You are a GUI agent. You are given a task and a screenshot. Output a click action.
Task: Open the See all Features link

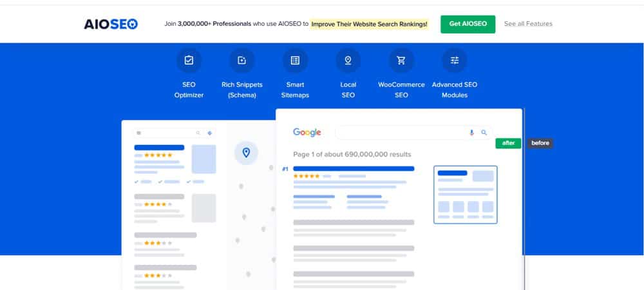[x=528, y=24]
